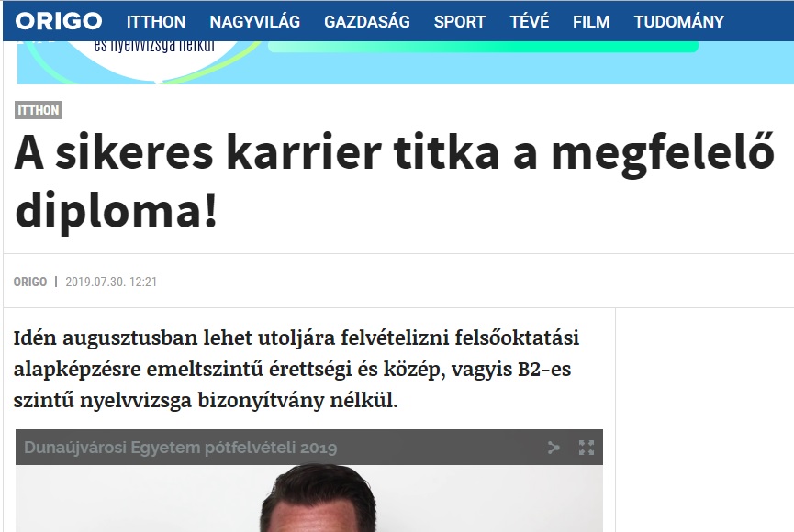Open the TUDOMÁNY navigation item
The height and width of the screenshot is (532, 794).
pos(678,22)
